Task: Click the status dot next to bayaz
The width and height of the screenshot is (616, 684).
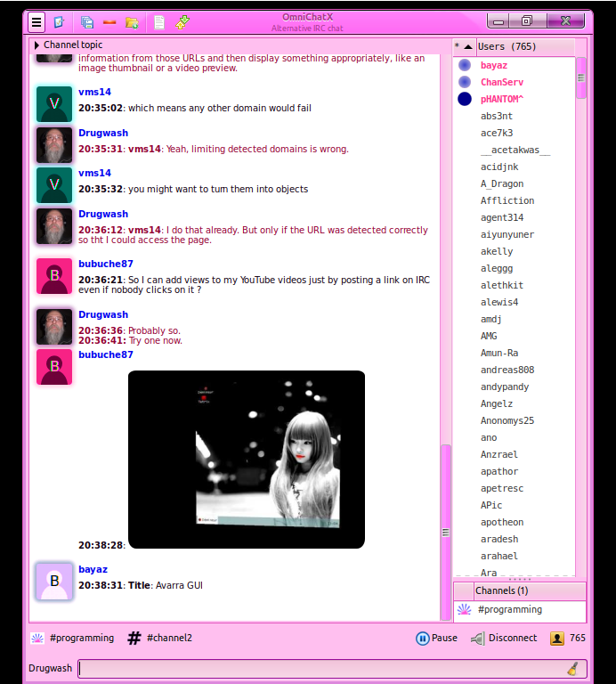Action: pyautogui.click(x=465, y=65)
